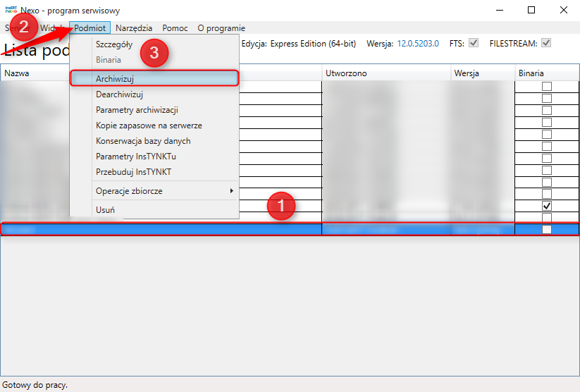Click the Operacje zbiorcze submenu arrow

tap(232, 190)
